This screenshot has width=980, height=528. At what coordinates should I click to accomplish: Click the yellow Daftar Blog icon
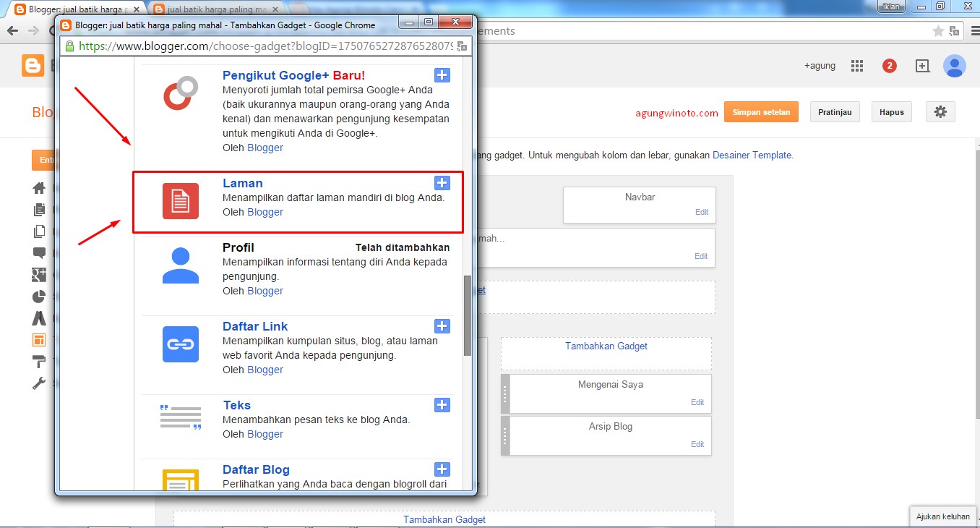(x=181, y=480)
